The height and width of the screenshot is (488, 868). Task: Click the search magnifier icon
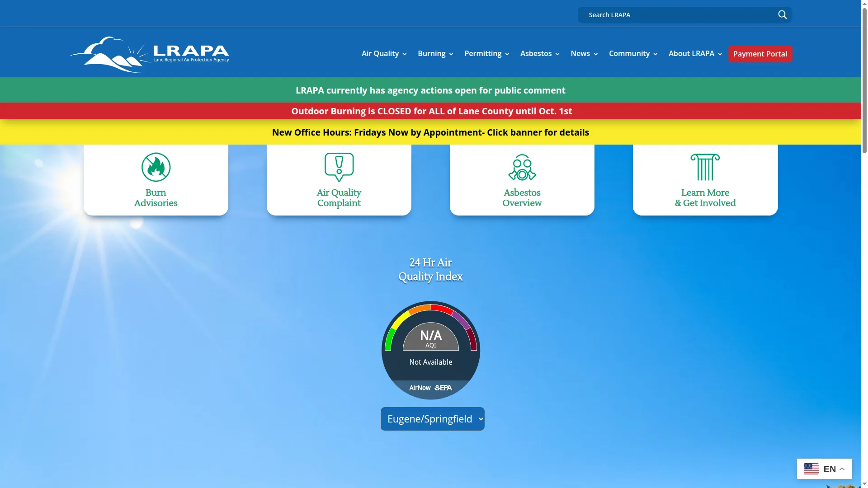point(783,15)
